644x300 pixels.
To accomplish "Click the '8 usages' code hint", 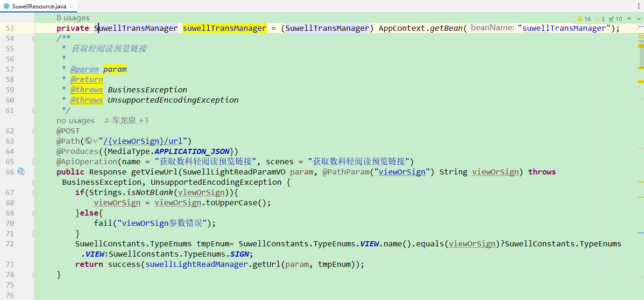I will pyautogui.click(x=73, y=18).
